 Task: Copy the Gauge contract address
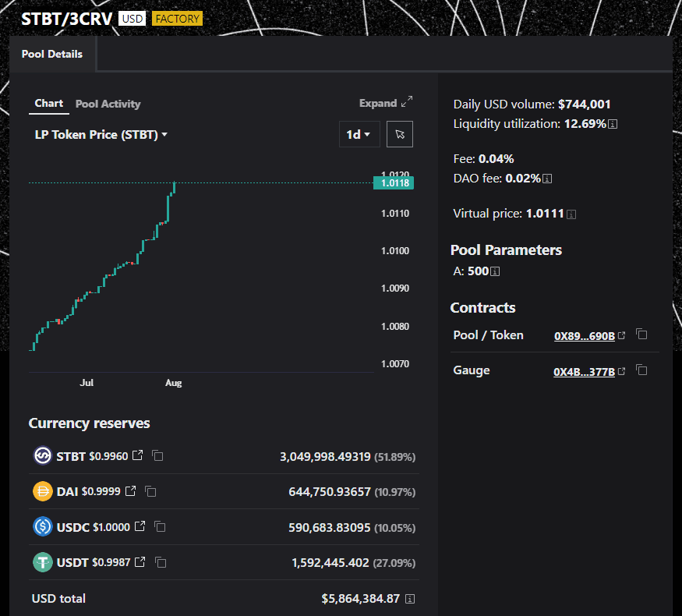pos(641,370)
